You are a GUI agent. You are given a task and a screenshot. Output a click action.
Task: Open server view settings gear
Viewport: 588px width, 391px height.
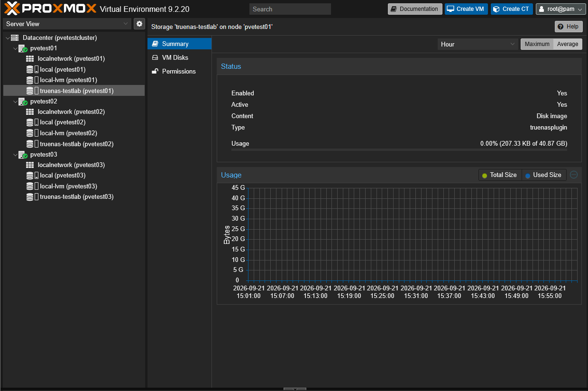pos(139,24)
